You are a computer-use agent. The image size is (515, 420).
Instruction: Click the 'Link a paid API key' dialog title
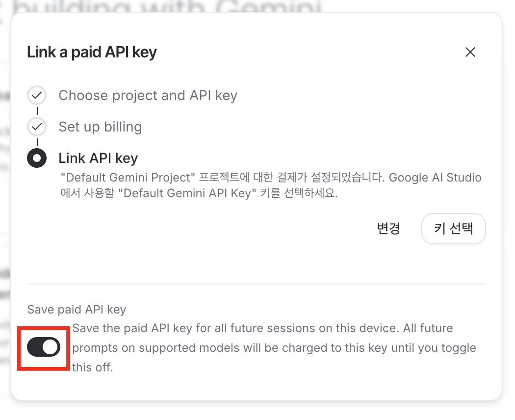pyautogui.click(x=91, y=52)
